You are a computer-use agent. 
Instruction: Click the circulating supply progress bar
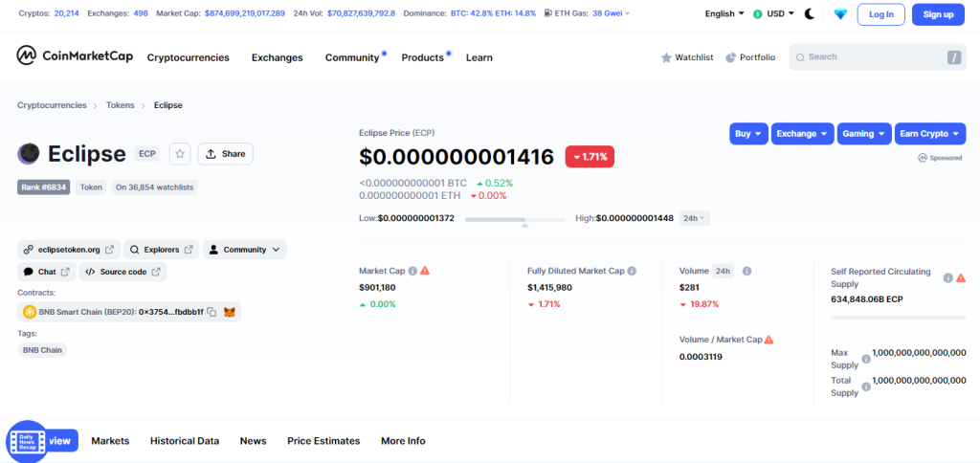(898, 318)
